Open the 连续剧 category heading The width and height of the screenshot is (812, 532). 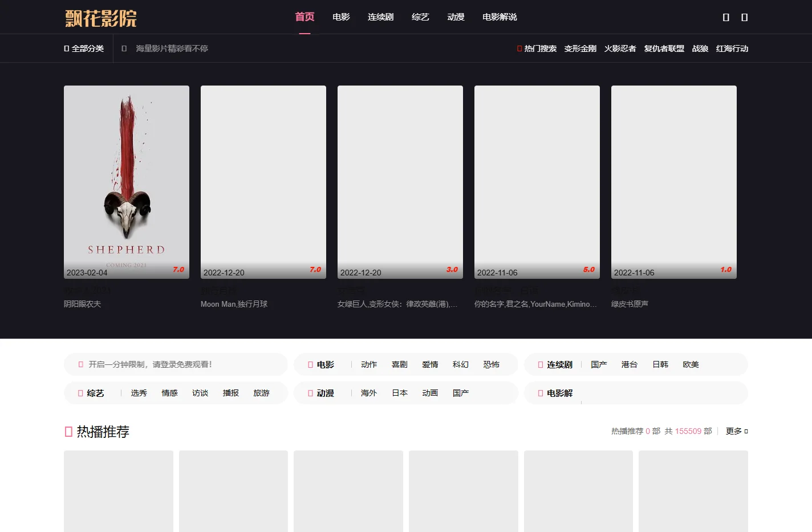coord(559,364)
